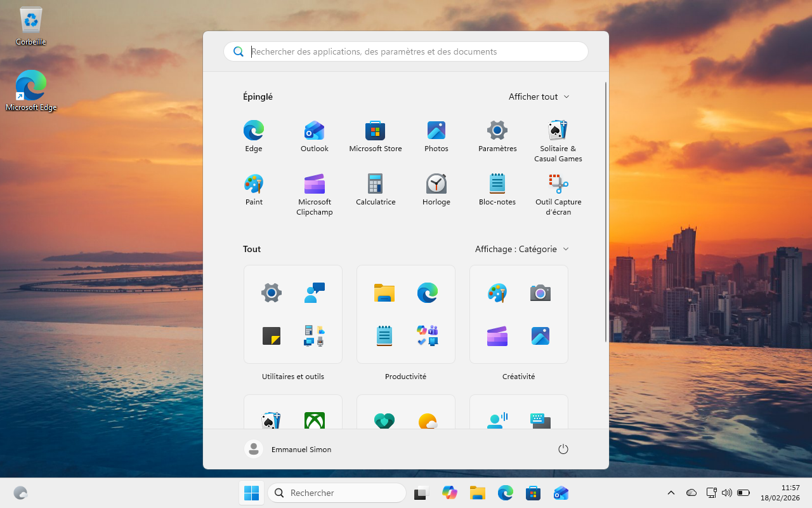The height and width of the screenshot is (508, 812).
Task: Click the network tray icon
Action: click(711, 493)
